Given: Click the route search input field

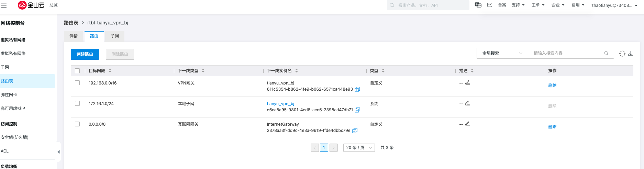Looking at the screenshot, I should 567,53.
